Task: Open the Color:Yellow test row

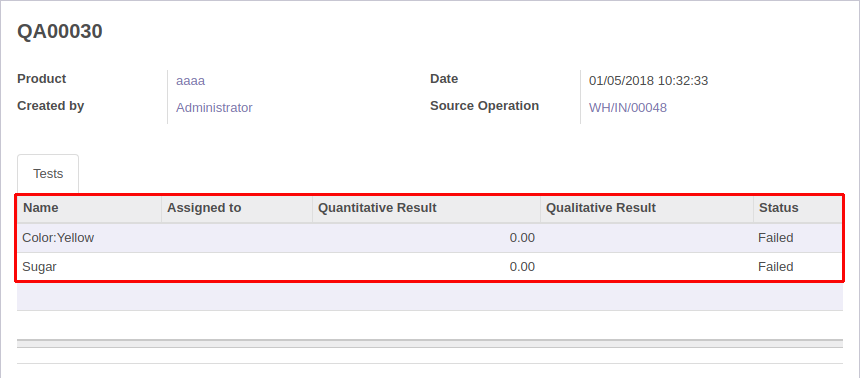Action: [430, 238]
